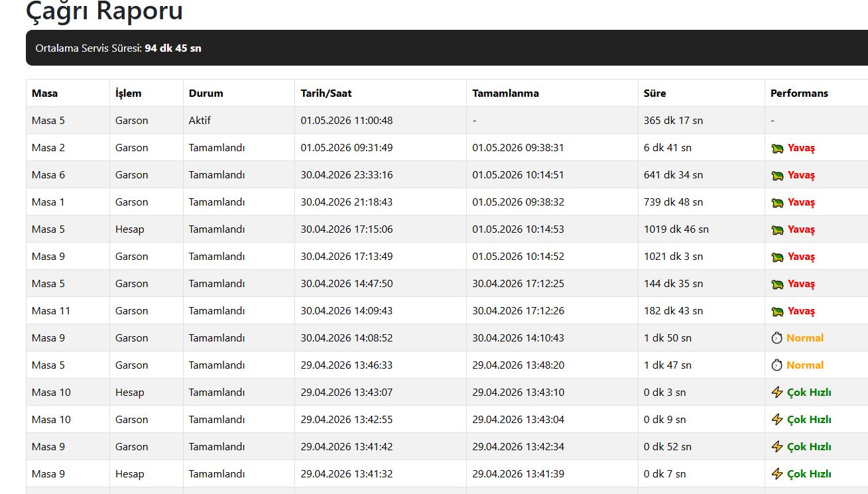Click the turtle icon in the 1019 dk 46 sn row
This screenshot has width=868, height=494.
coord(777,230)
